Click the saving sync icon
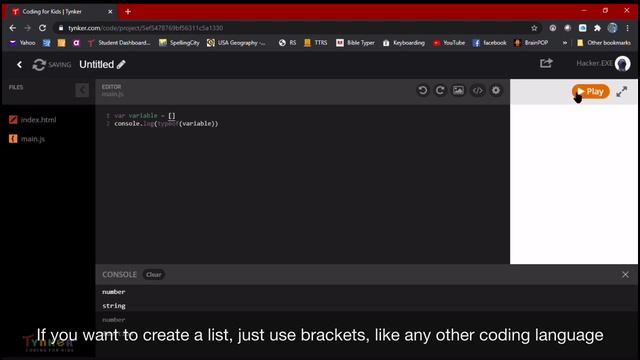Viewport: 640px width, 360px height. [x=39, y=64]
